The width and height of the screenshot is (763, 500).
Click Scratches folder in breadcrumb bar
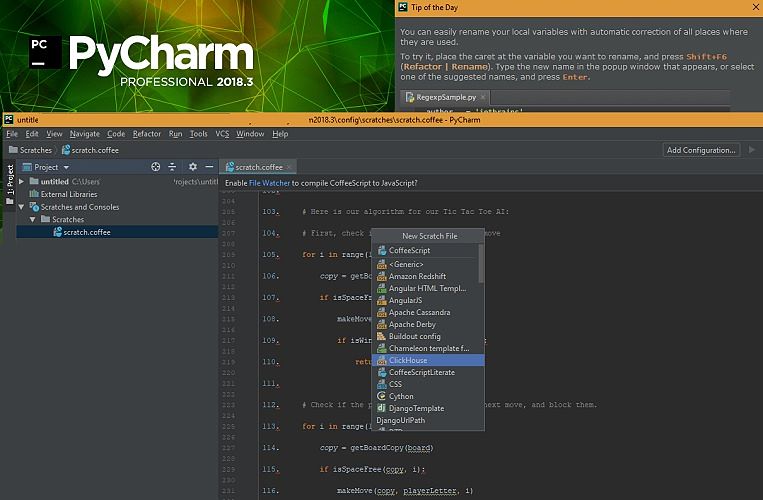click(31, 150)
